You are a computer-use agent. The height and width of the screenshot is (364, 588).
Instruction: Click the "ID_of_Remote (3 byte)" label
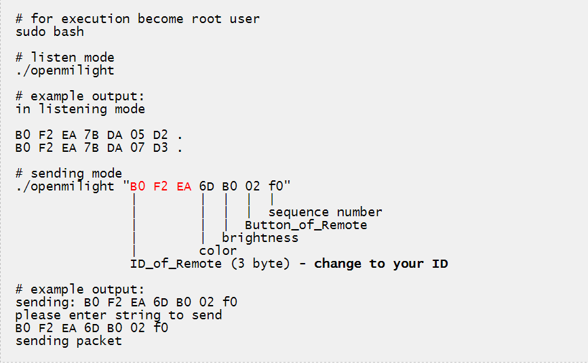click(x=210, y=264)
